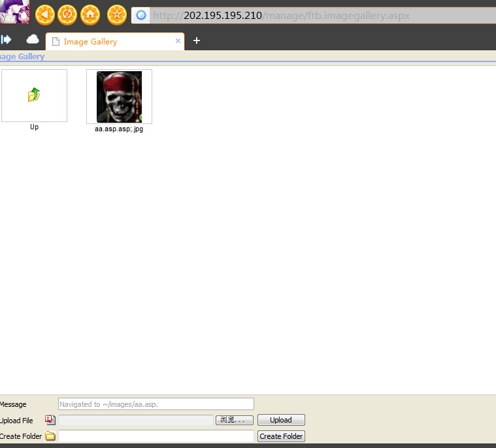Click the 浏览 browse button

click(x=235, y=420)
